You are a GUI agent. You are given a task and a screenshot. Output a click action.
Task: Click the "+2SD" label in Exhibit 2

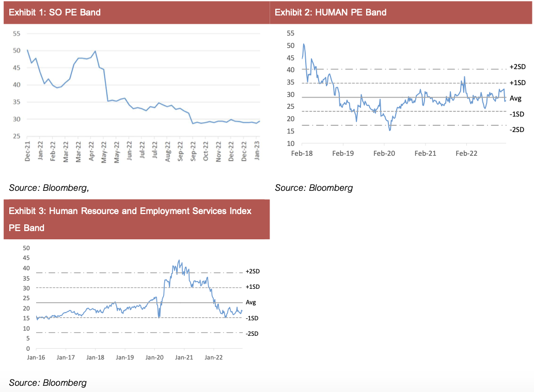pos(517,67)
